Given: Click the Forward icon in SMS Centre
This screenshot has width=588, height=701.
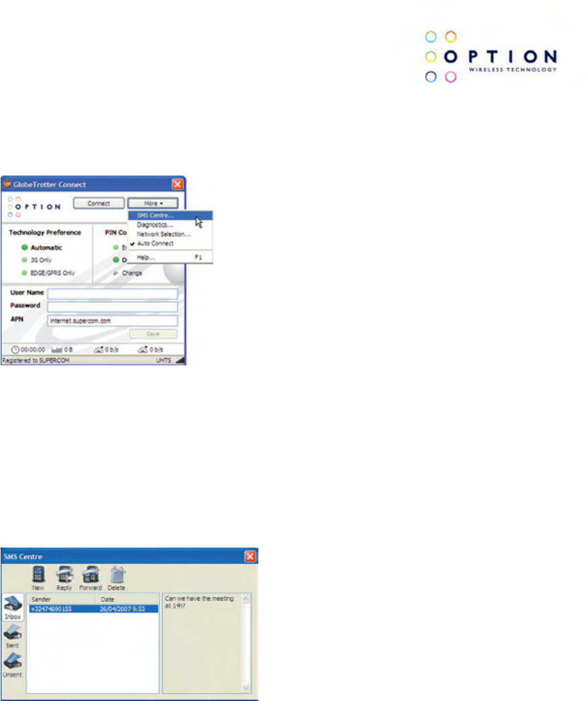Looking at the screenshot, I should [90, 575].
